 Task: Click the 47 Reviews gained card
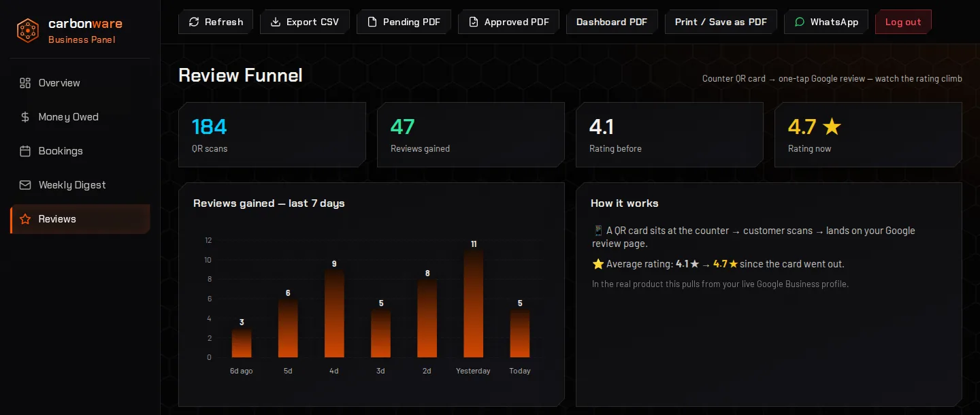471,135
